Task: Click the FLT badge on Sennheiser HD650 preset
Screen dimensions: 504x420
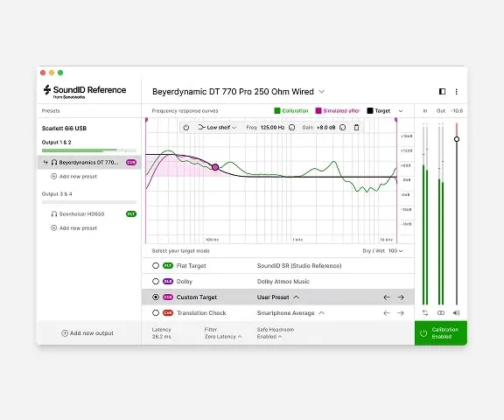Action: tap(131, 214)
